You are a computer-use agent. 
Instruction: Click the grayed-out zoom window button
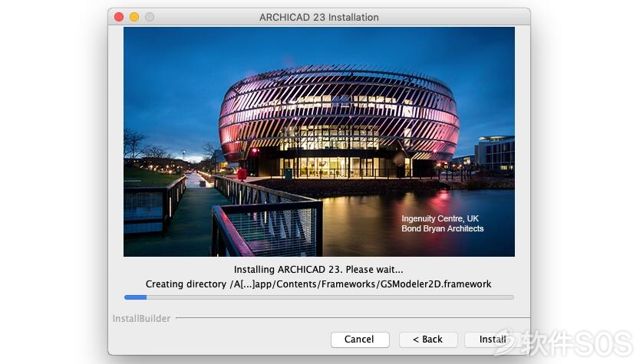click(150, 17)
